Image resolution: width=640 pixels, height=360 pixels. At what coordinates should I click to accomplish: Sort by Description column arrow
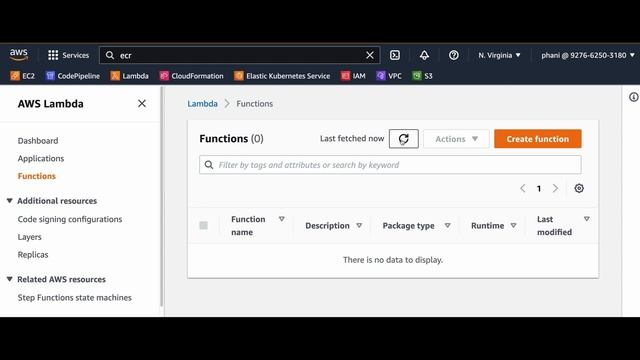tap(359, 225)
